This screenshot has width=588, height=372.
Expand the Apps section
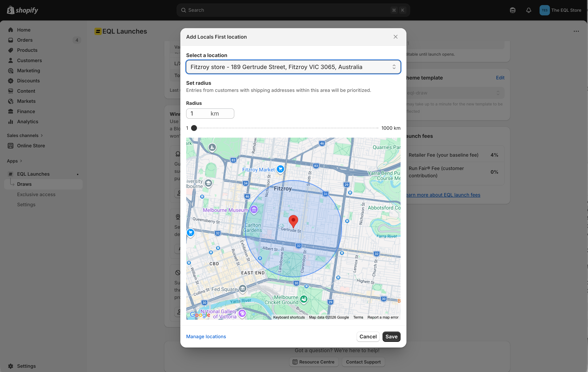(14, 161)
